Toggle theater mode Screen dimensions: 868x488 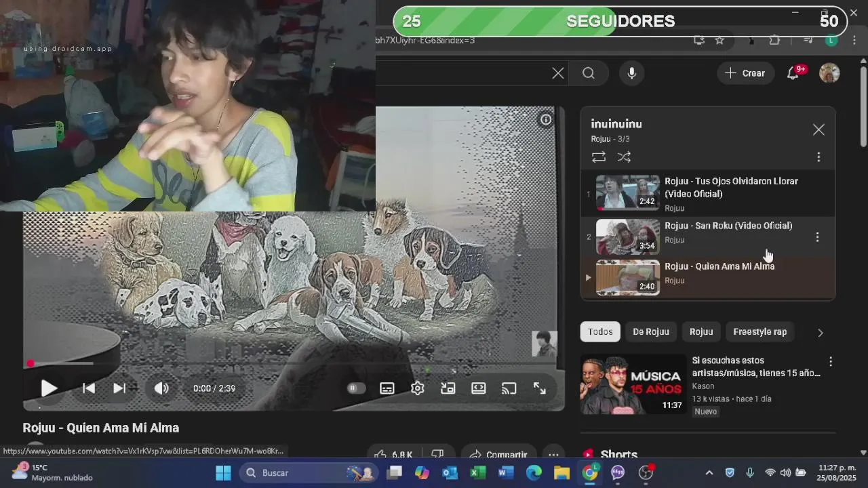(x=479, y=388)
